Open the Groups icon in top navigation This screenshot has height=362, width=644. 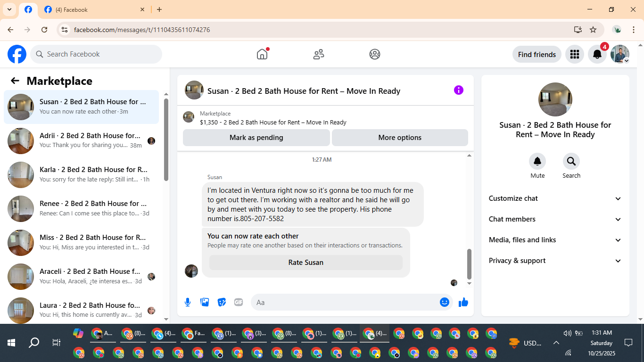click(375, 54)
